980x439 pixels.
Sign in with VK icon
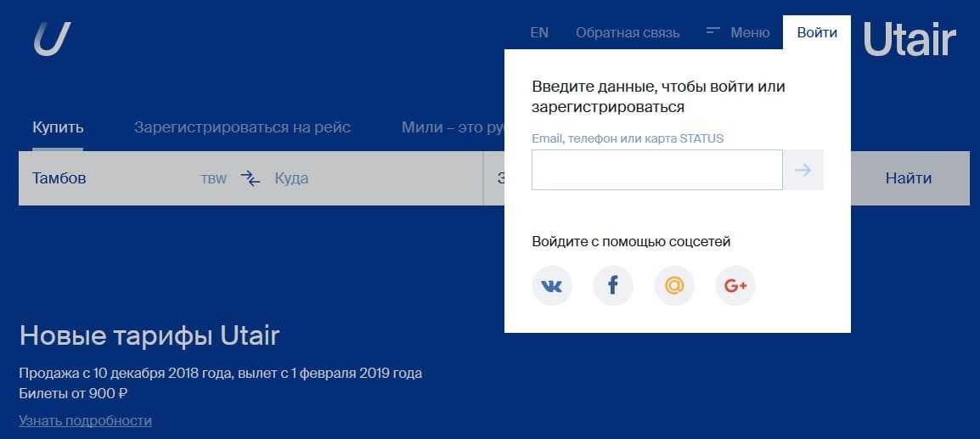click(x=552, y=286)
